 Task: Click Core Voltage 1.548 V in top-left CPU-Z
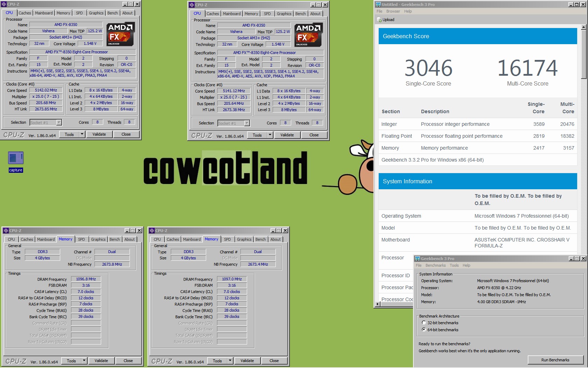pyautogui.click(x=90, y=43)
